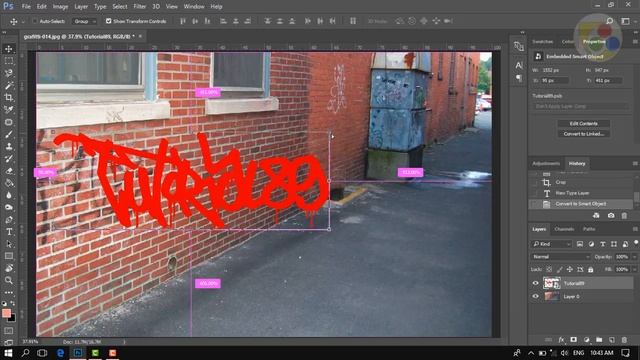Image resolution: width=640 pixels, height=360 pixels.
Task: Add a layer mask from Layers footer
Action: [x=573, y=340]
